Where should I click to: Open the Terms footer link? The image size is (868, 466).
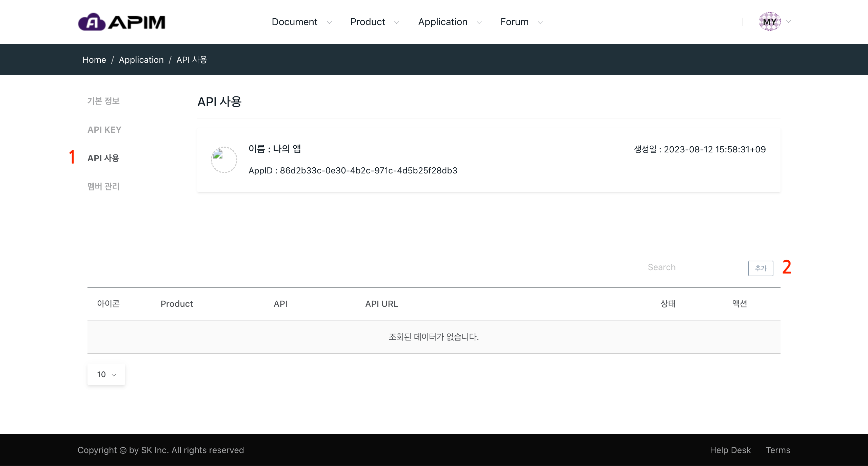(778, 450)
